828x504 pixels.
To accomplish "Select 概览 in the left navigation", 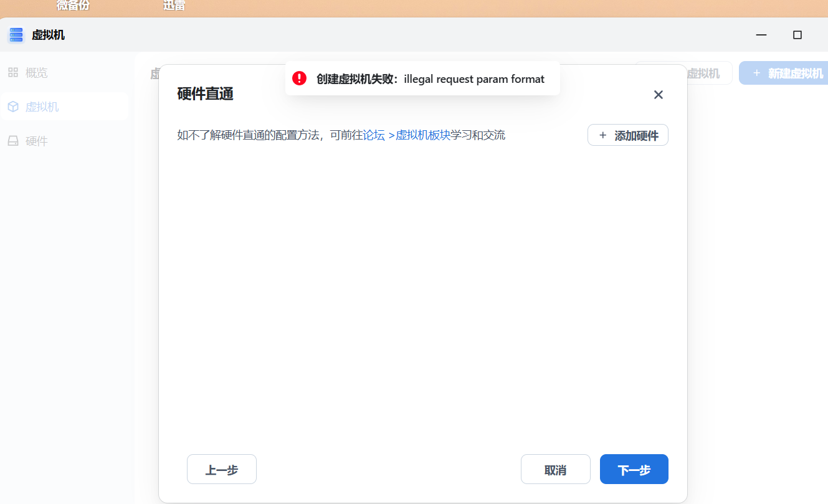I will tap(36, 72).
